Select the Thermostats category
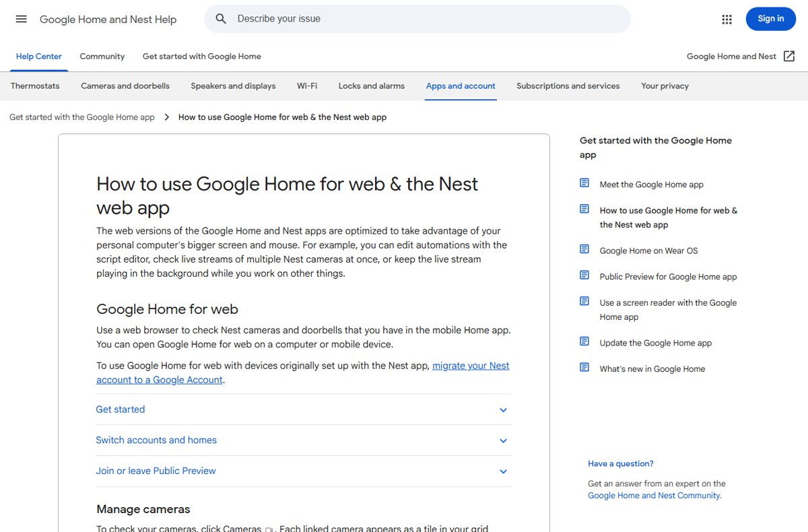 [35, 86]
